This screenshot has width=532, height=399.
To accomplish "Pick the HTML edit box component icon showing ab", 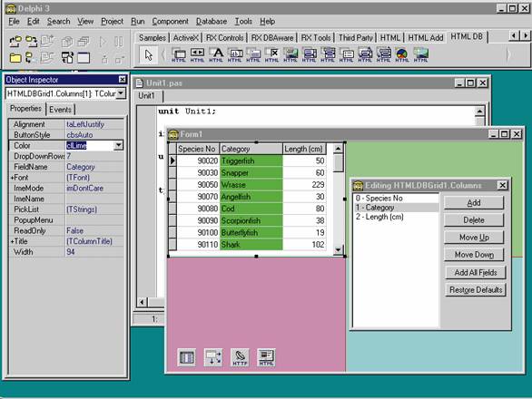I will point(235,54).
